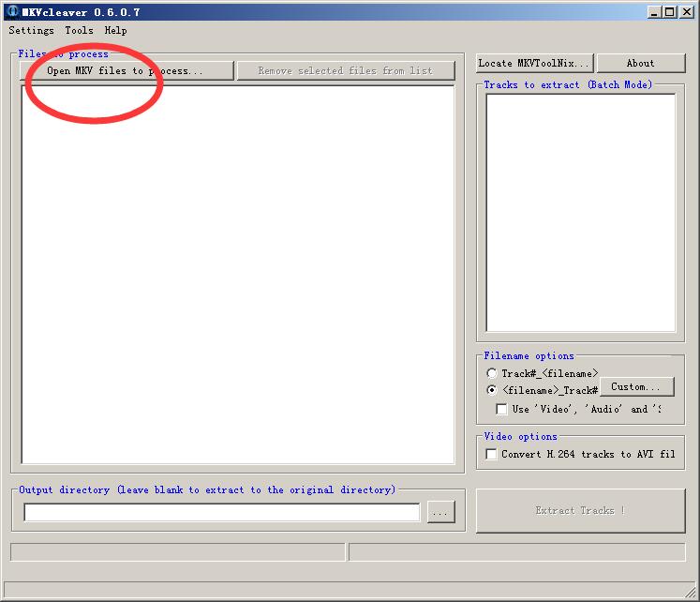The height and width of the screenshot is (602, 700).
Task: Click the Custom filename button
Action: (636, 386)
